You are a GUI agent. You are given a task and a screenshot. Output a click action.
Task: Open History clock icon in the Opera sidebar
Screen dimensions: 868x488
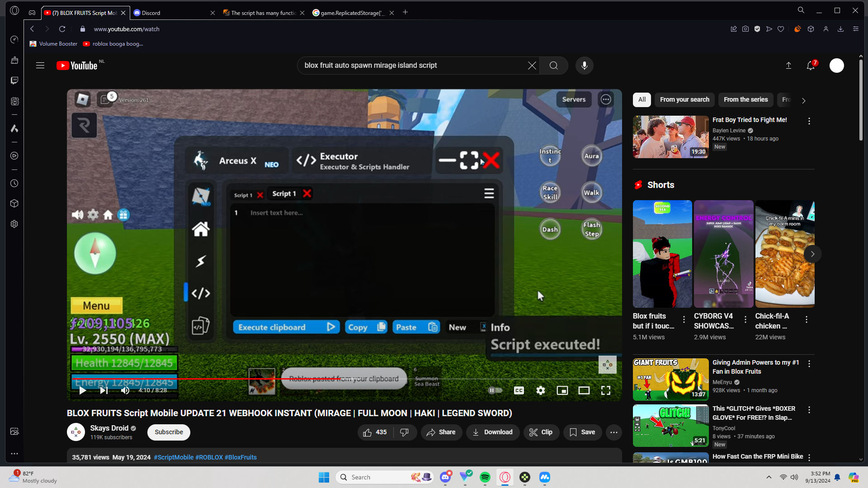[x=14, y=183]
